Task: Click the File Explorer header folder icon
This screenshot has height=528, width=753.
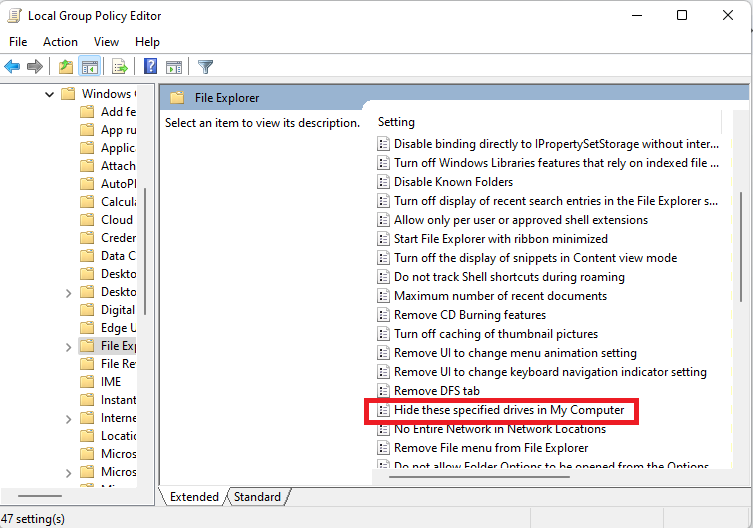Action: (177, 98)
